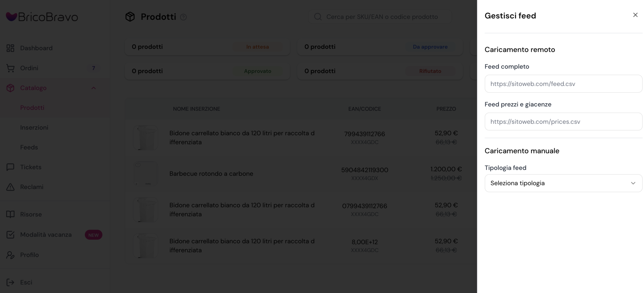The height and width of the screenshot is (293, 644).
Task: Click the Catalogo box icon
Action: [x=10, y=88]
